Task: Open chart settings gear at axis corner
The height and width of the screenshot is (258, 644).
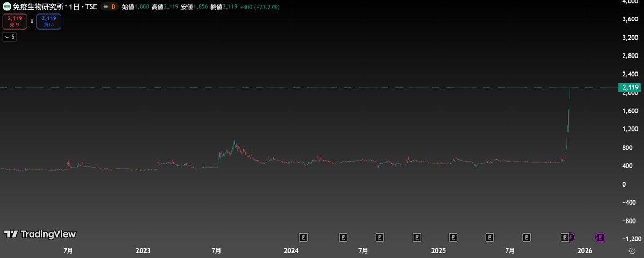Action: click(631, 250)
